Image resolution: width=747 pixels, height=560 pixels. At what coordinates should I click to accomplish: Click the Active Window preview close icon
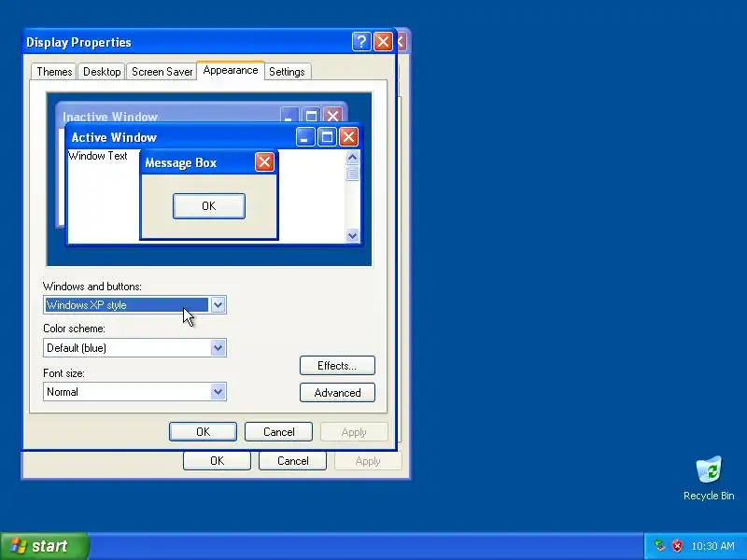tap(348, 137)
